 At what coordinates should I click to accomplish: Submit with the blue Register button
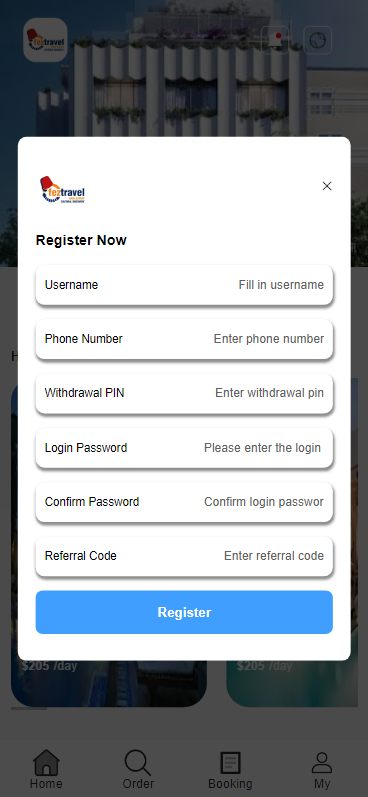pos(184,612)
